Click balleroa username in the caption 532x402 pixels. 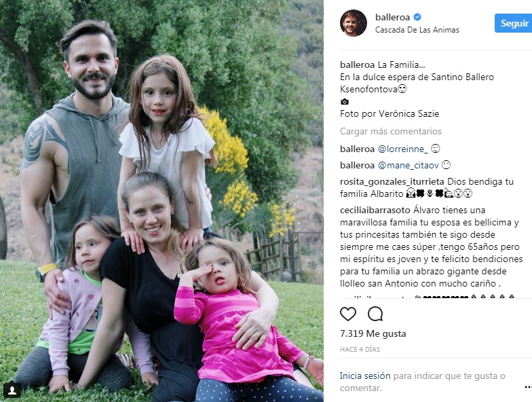click(x=357, y=64)
